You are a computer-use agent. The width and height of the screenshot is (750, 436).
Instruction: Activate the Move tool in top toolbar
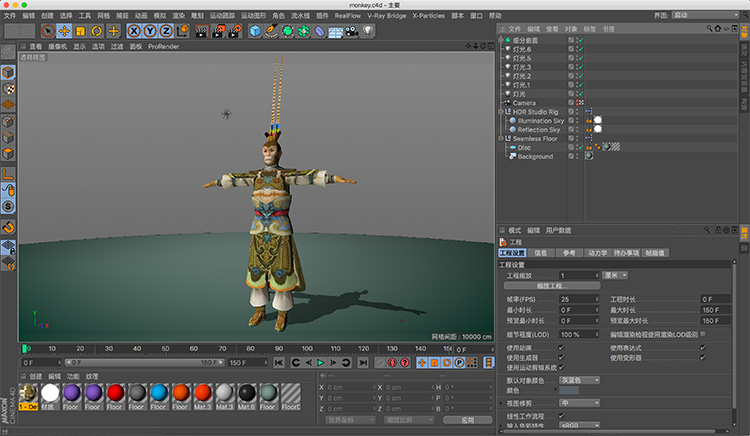coord(64,31)
